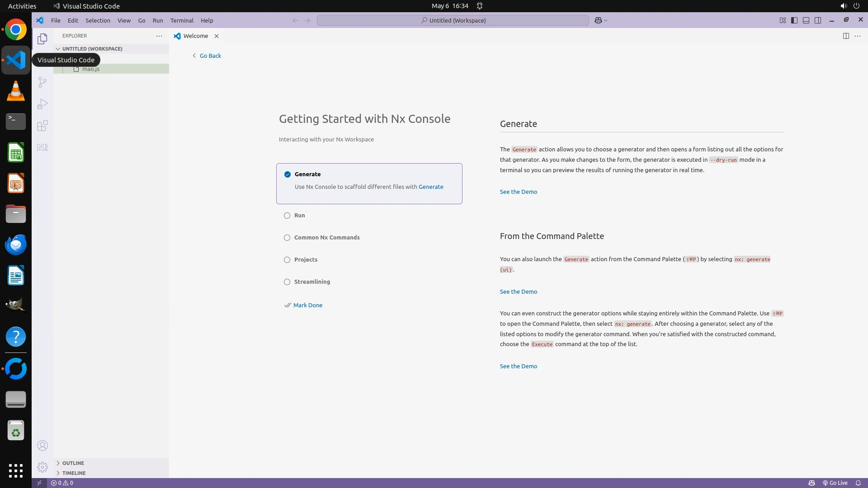This screenshot has height=488, width=868.
Task: Expand the Timeline section
Action: 74,473
